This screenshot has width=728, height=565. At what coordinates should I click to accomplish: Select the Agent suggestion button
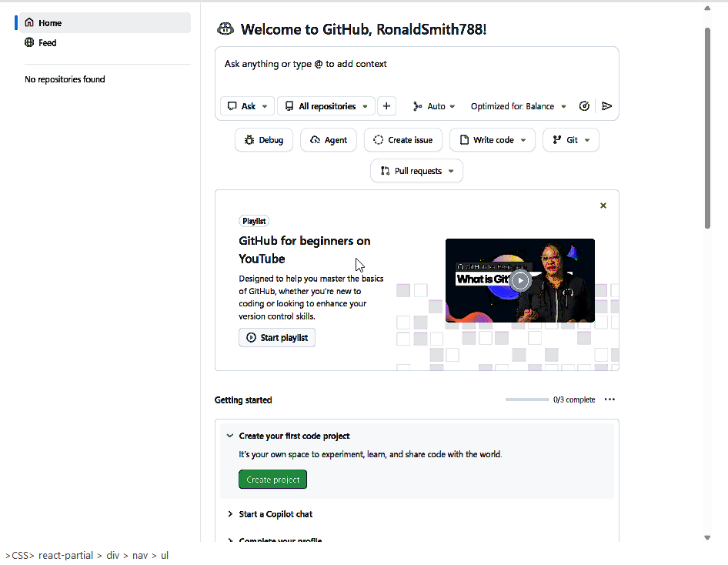(x=329, y=140)
